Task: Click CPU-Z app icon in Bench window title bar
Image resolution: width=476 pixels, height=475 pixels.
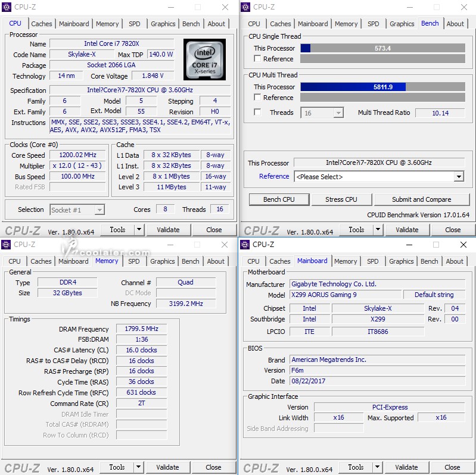Action: [245, 7]
